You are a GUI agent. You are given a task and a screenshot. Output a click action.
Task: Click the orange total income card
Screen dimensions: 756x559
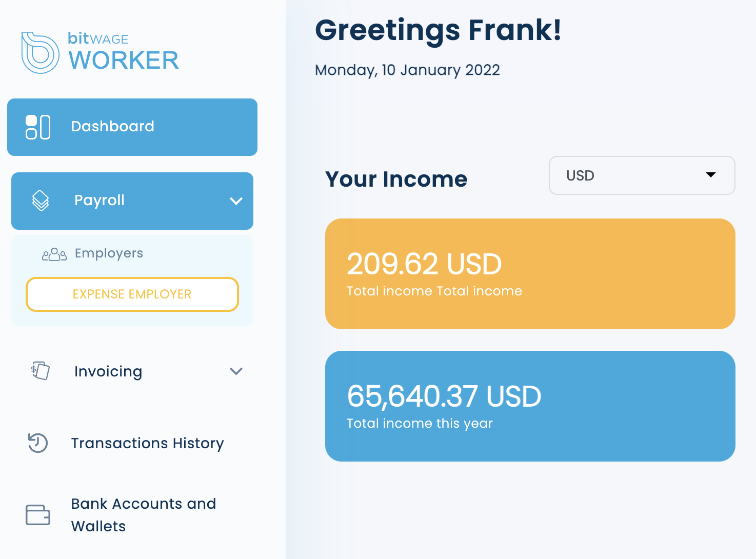[530, 274]
